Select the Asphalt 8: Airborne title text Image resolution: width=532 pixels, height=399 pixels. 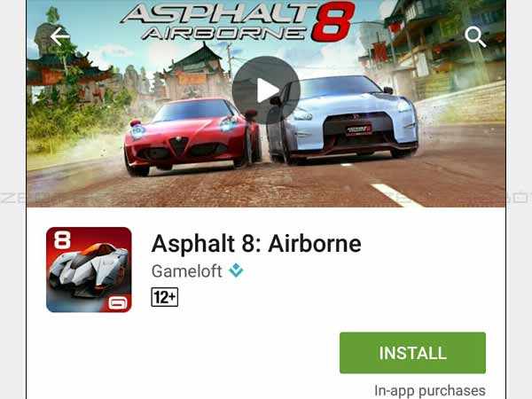[256, 244]
